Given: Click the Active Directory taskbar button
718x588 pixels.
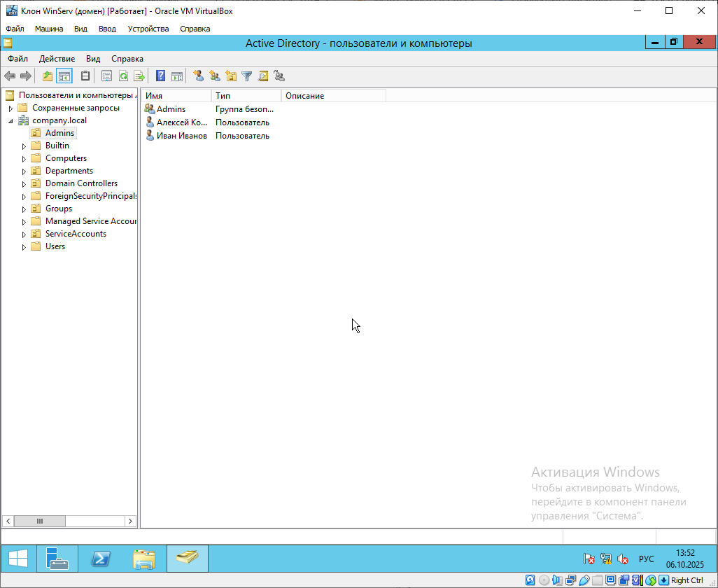Looking at the screenshot, I should pos(188,558).
